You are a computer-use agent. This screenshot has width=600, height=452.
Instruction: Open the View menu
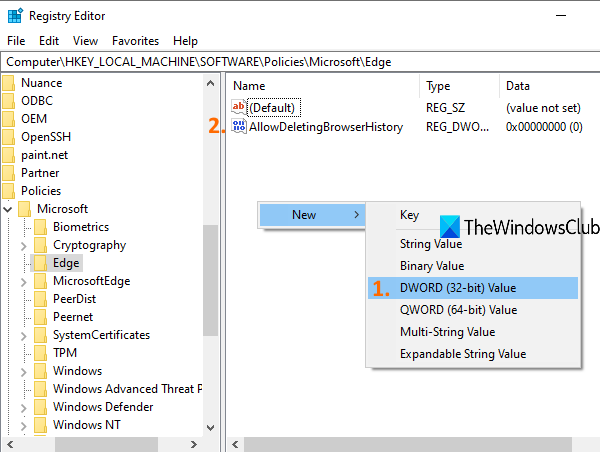click(x=85, y=41)
